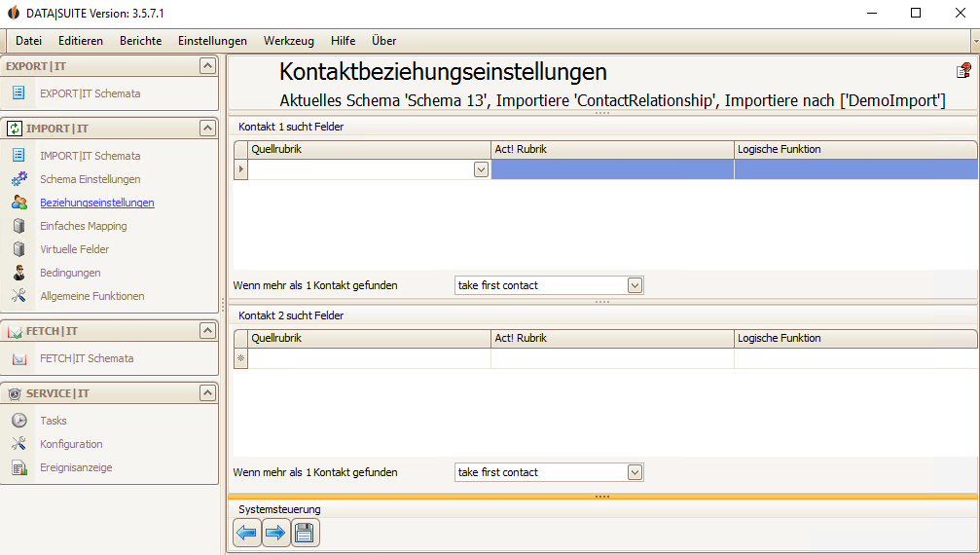Click the Tasks clock icon
This screenshot has height=555, width=980.
click(19, 420)
